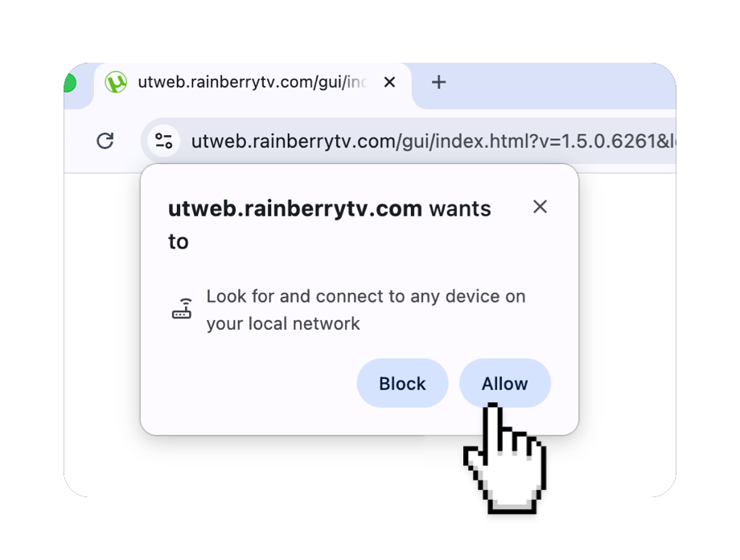Click the green window button

(70, 83)
